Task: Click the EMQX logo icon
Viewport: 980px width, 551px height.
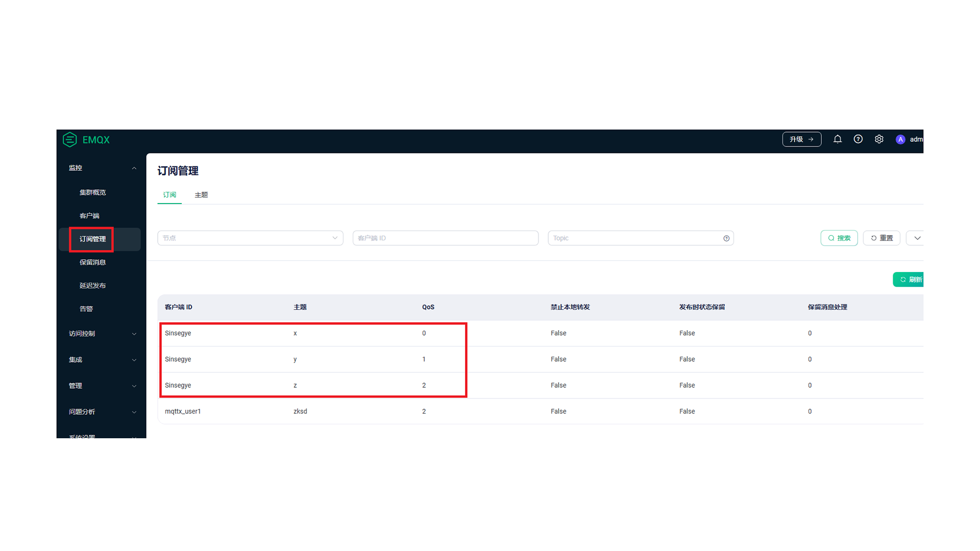Action: (x=70, y=139)
